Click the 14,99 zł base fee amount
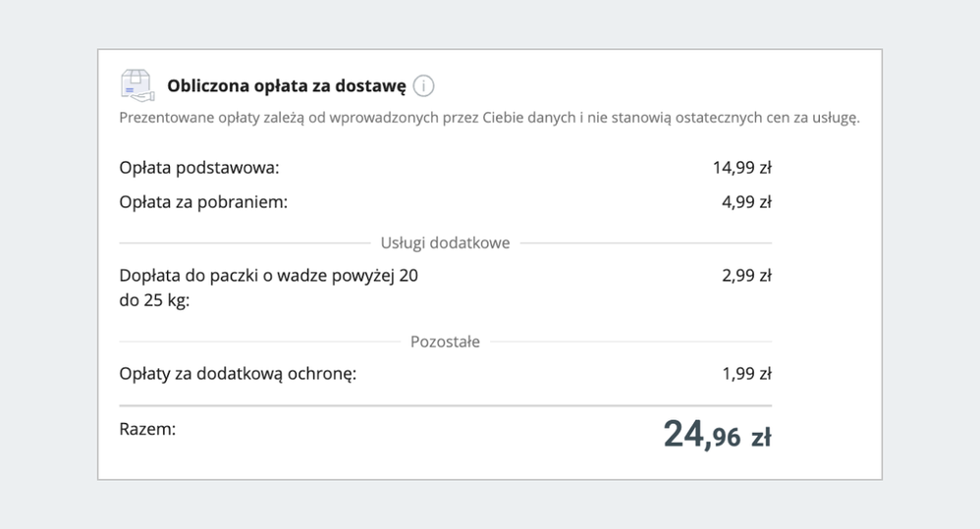 (x=741, y=168)
